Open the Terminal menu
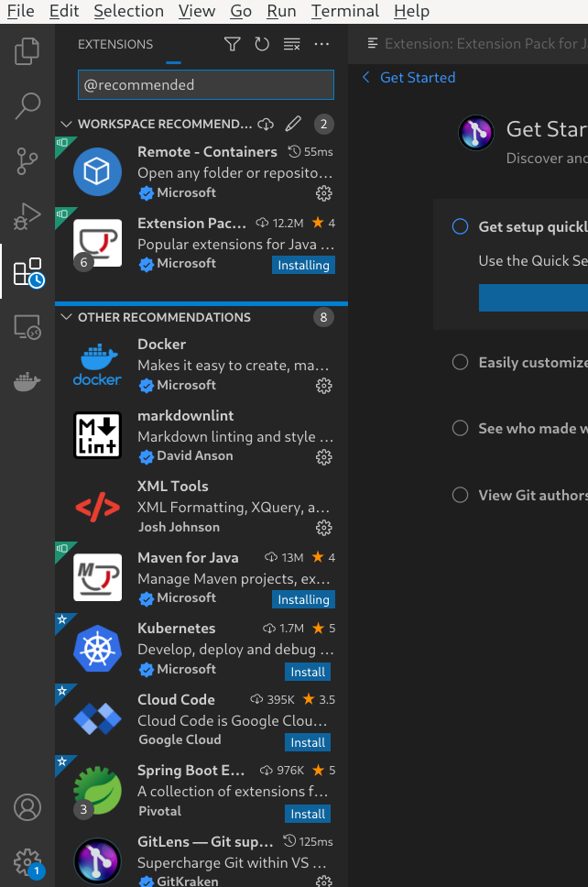The height and width of the screenshot is (887, 588). pos(345,11)
